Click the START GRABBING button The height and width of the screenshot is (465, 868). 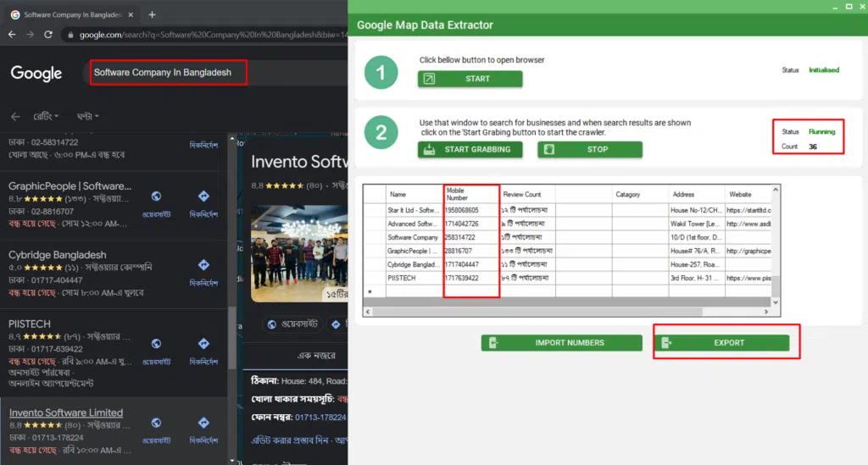click(470, 149)
